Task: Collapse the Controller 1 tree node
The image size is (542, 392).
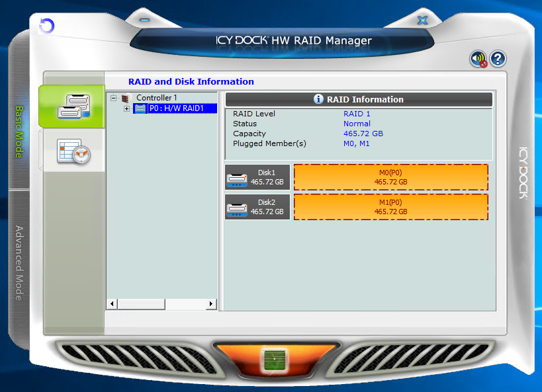Action: point(113,98)
